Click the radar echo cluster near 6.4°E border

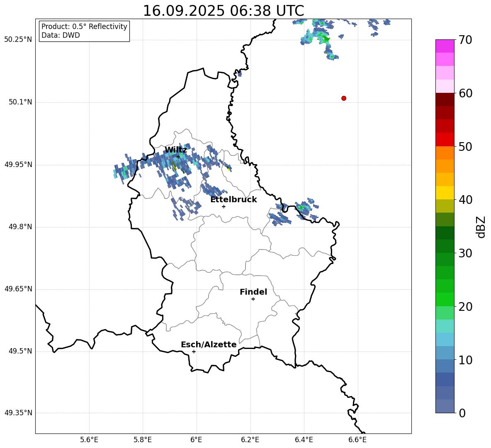click(304, 208)
